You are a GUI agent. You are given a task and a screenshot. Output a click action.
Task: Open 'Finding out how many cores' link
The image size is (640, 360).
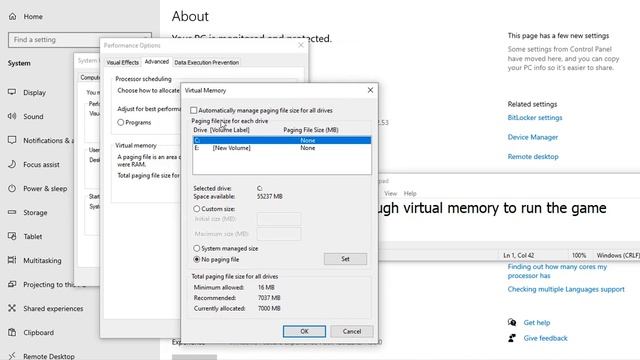(557, 271)
